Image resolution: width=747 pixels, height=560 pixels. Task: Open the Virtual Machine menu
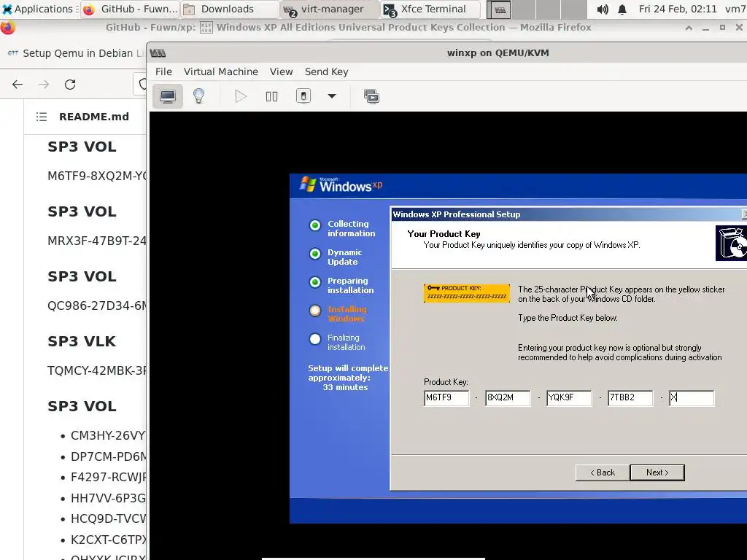click(221, 71)
